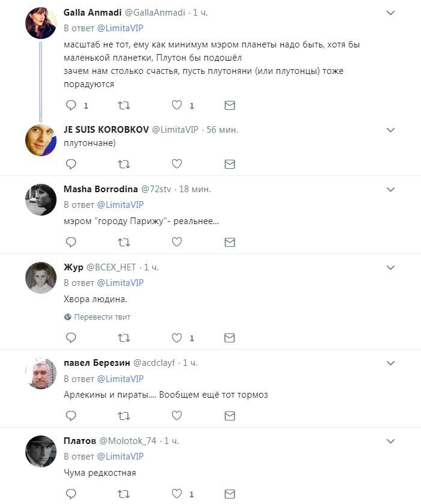The height and width of the screenshot is (504, 421).
Task: Open the @LimitaVIP mention in Жур's reply
Action: (x=120, y=283)
